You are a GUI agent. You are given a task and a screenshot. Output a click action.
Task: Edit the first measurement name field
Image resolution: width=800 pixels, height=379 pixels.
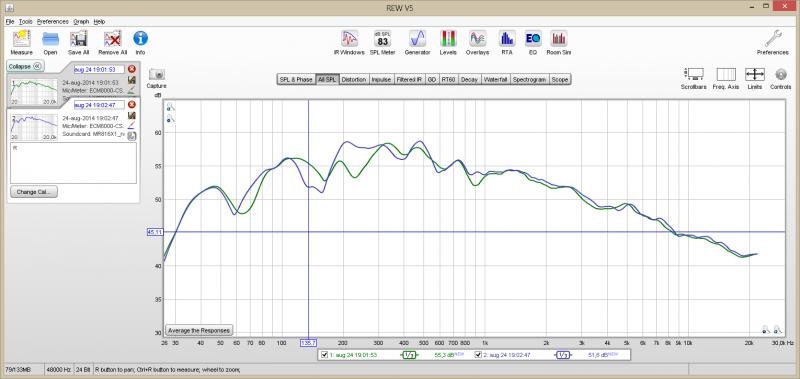coord(99,69)
